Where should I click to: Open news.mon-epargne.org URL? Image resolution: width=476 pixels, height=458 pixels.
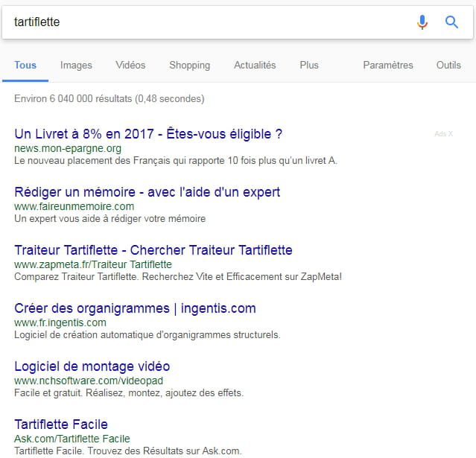(x=68, y=148)
